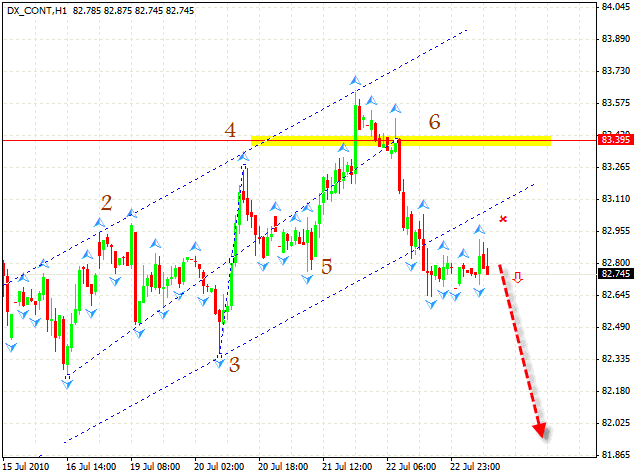Click the 82.335 price axis label
This screenshot has width=641, height=474.
tap(616, 359)
